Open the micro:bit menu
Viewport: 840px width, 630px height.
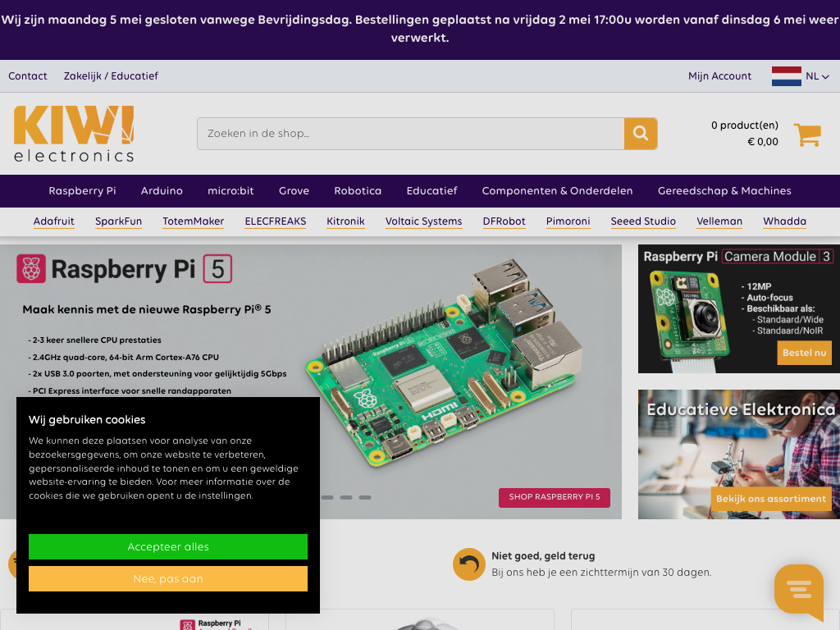click(x=231, y=190)
